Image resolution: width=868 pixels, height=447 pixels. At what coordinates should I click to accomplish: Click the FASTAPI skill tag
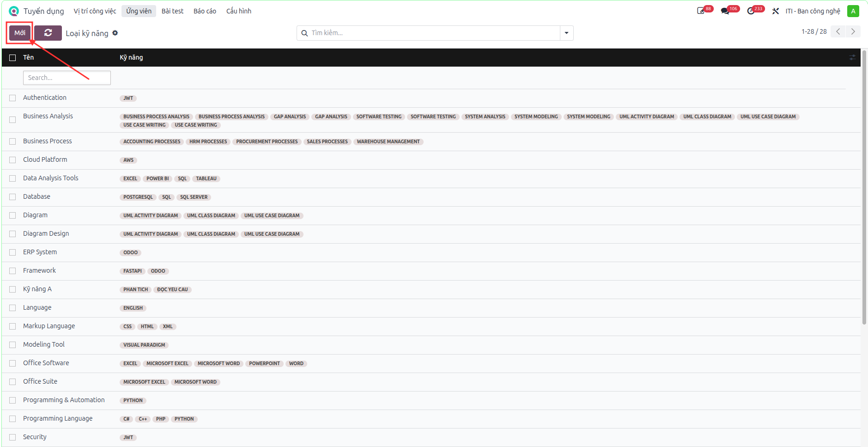[133, 271]
